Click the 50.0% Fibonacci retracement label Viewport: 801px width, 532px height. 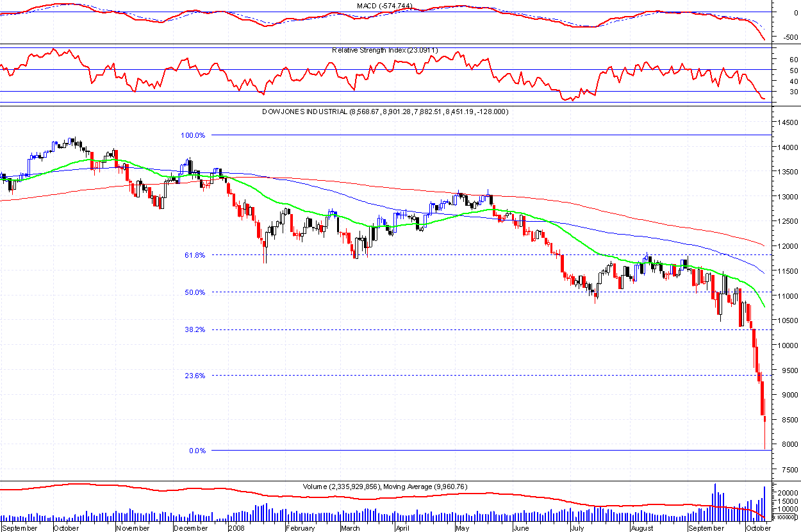click(x=195, y=292)
